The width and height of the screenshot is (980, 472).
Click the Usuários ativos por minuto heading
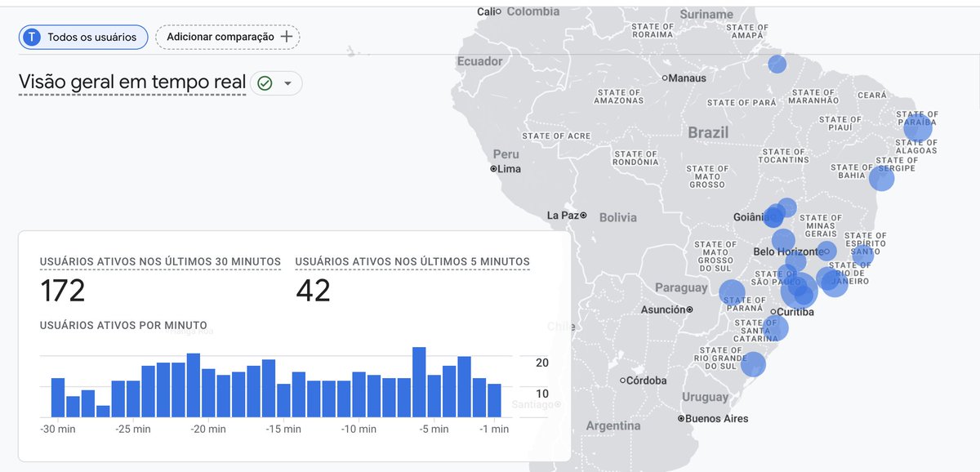123,325
